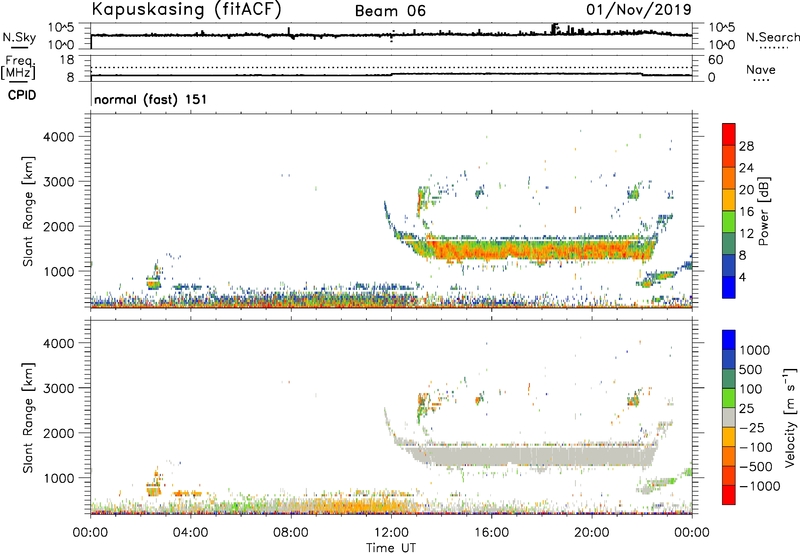Screen dimensions: 800x554
Task: Click the '12:00' time axis label
Action: [x=391, y=533]
